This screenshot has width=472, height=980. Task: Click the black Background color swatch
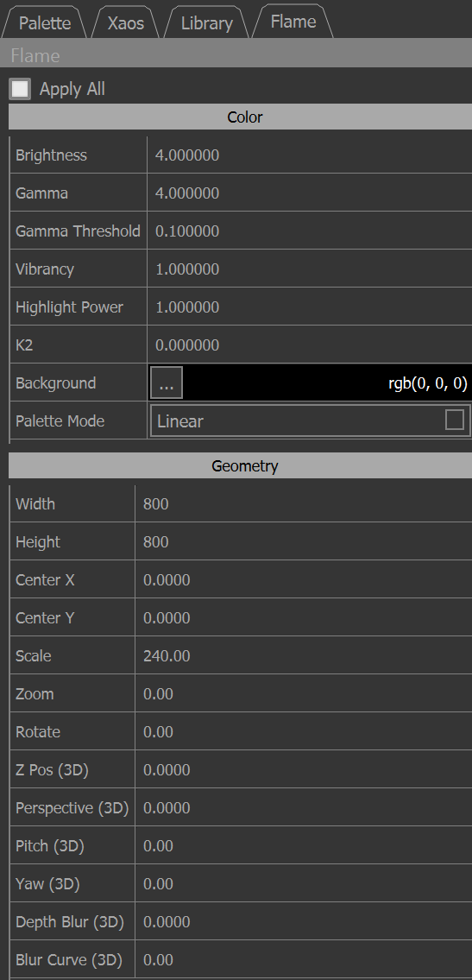(328, 383)
